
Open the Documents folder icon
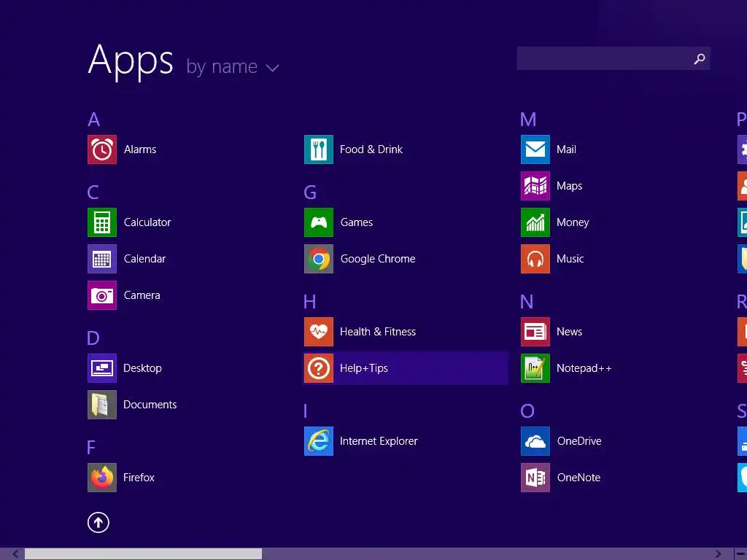(x=102, y=405)
